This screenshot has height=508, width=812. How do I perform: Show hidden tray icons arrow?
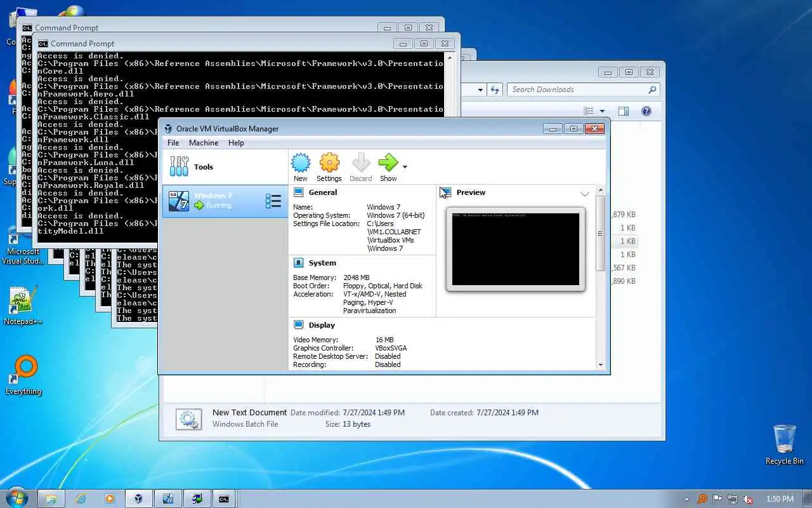point(686,499)
